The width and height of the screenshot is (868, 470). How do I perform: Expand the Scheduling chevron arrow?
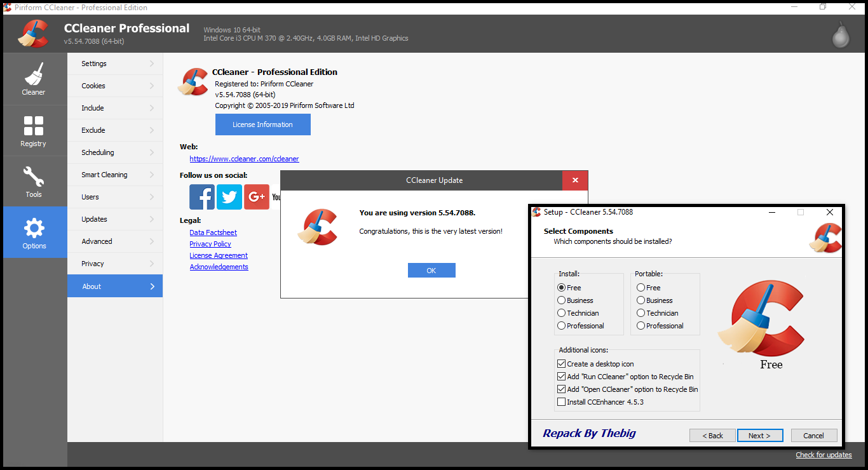[152, 152]
